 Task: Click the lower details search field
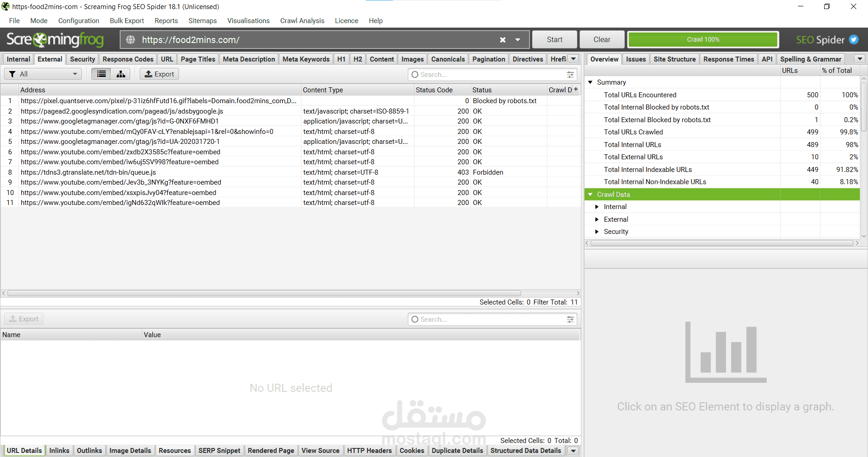[492, 319]
